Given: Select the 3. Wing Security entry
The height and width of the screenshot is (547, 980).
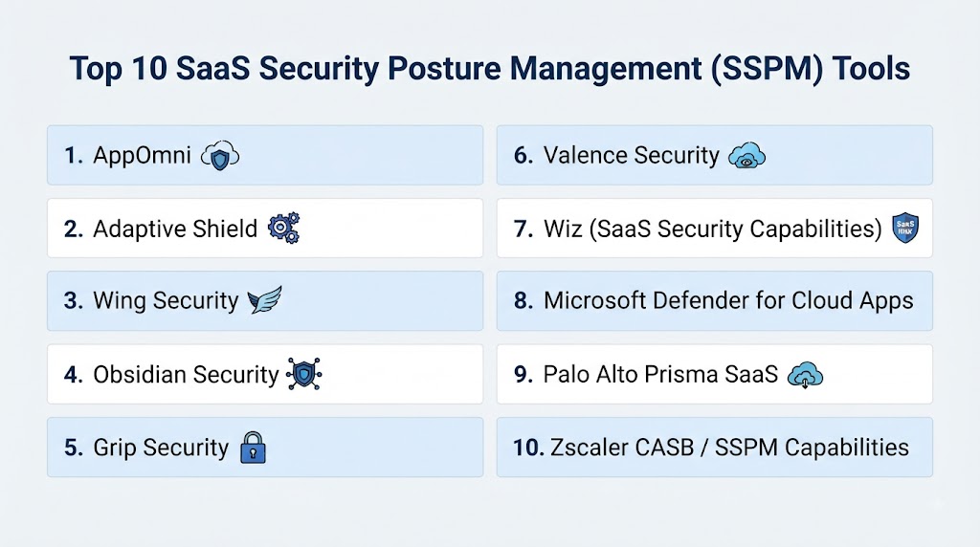Looking at the screenshot, I should [x=265, y=301].
